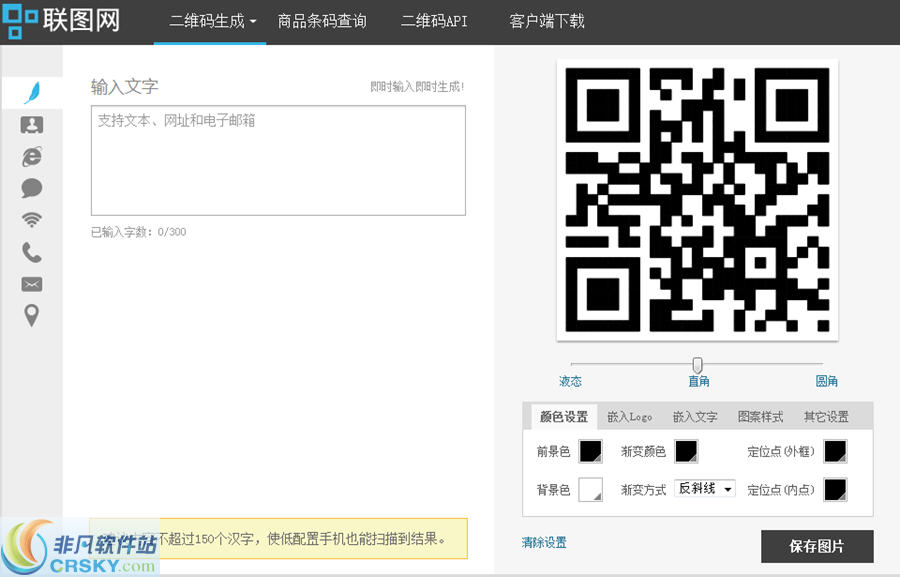Pick the WiFi signal sidebar icon
The image size is (900, 577).
click(32, 220)
